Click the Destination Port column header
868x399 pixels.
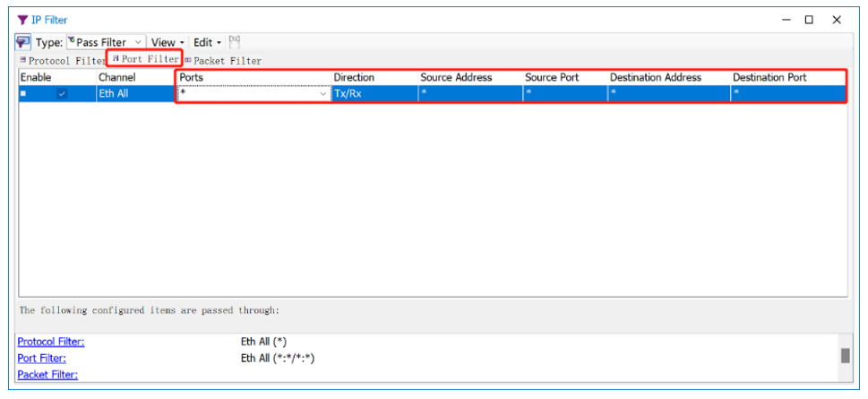(x=769, y=78)
